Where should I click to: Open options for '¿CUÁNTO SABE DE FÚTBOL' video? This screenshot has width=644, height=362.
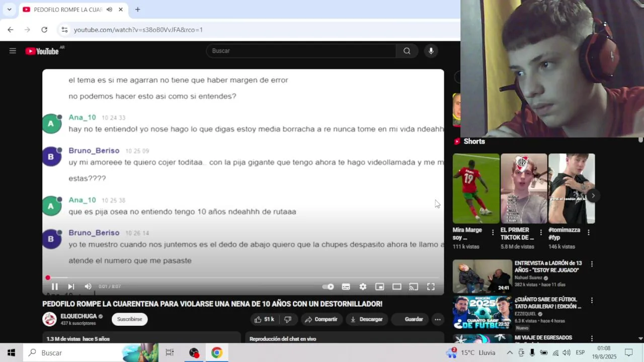(592, 300)
